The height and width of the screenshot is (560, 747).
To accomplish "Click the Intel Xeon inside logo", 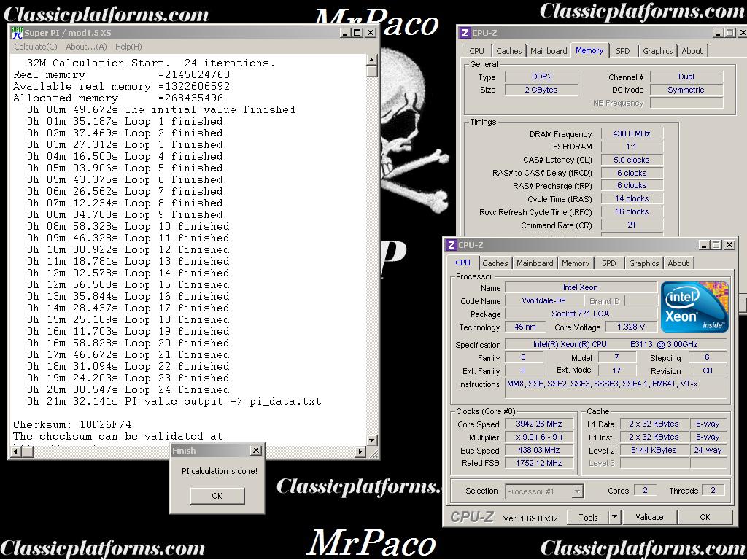I will [x=694, y=307].
